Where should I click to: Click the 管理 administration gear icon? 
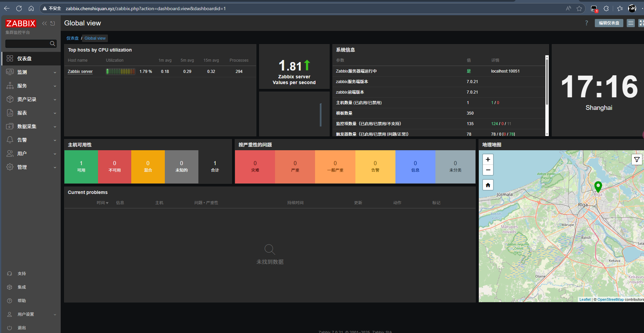(10, 167)
